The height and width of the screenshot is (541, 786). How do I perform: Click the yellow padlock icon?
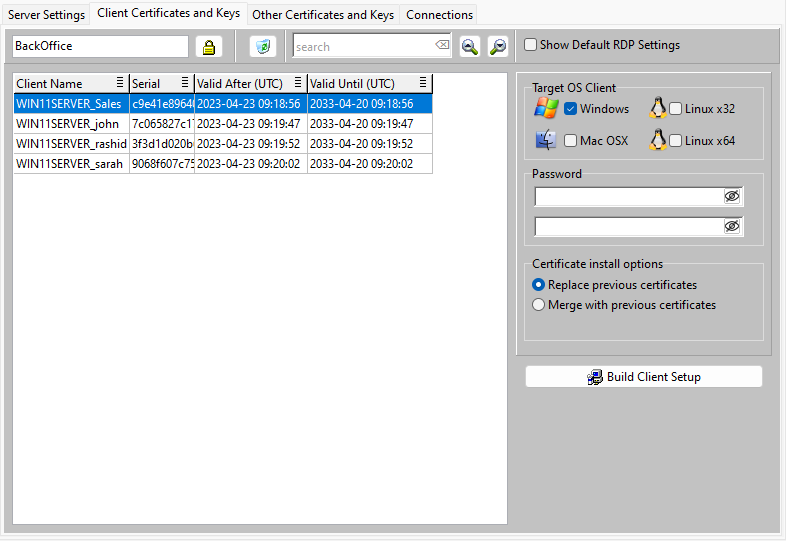[209, 47]
